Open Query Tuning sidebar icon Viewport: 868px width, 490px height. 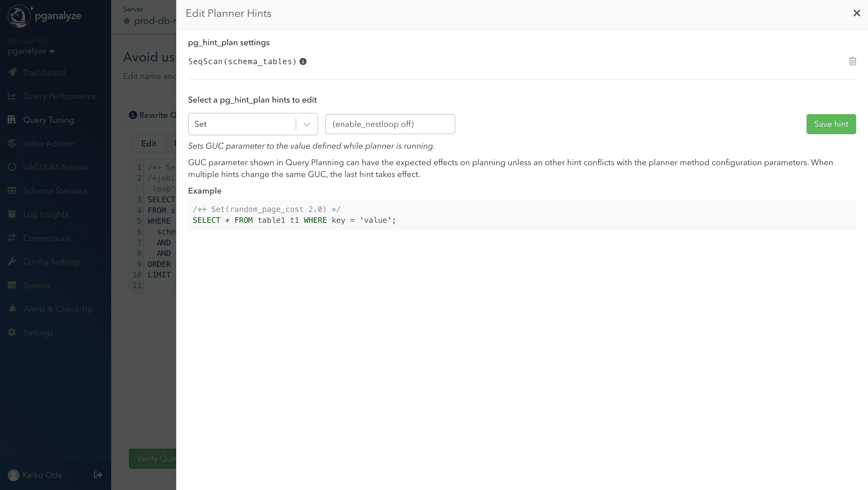click(12, 120)
